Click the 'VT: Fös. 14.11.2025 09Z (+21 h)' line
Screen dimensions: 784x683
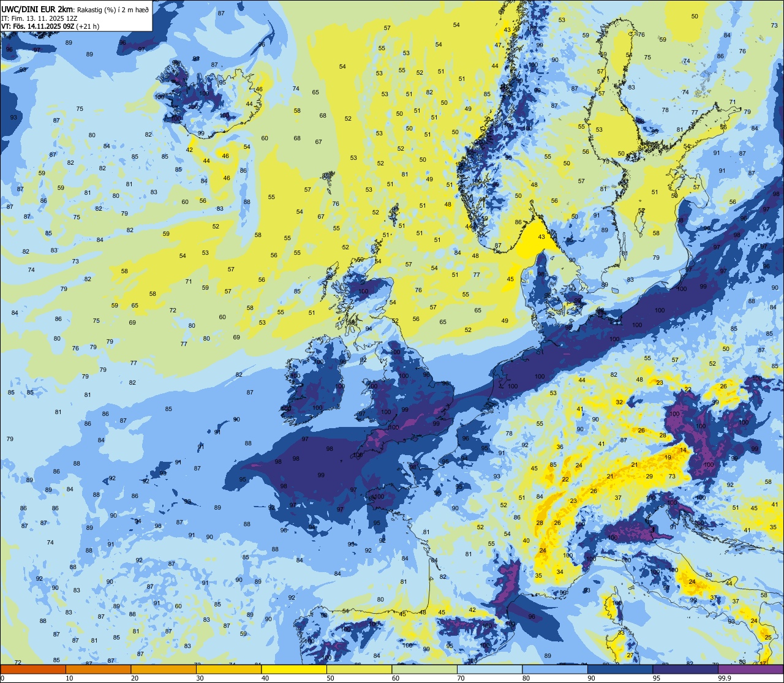coord(50,26)
